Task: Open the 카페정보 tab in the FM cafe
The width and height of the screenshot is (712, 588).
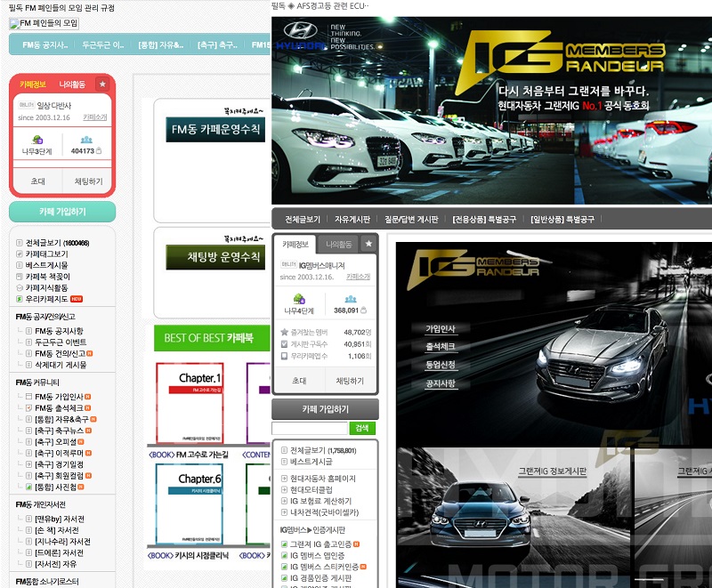Action: (33, 85)
